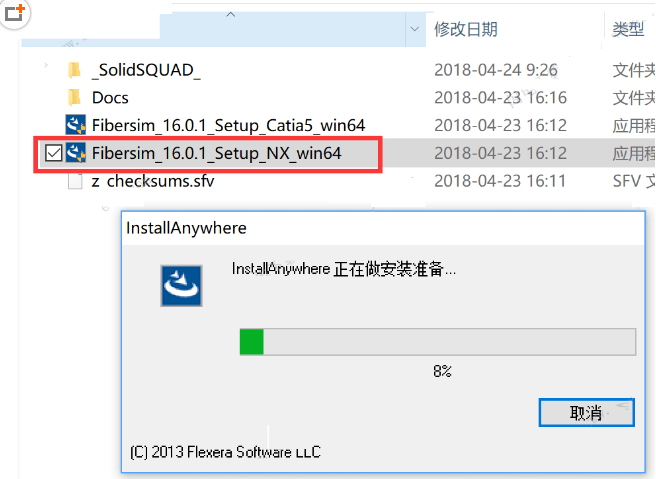656x479 pixels.
Task: Click the screenshot capture icon at top-left
Action: click(15, 13)
